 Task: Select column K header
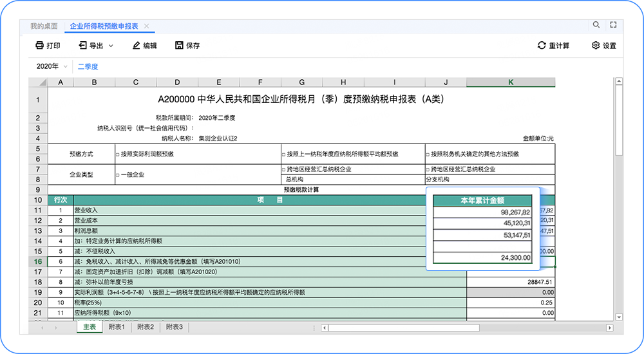coord(511,82)
